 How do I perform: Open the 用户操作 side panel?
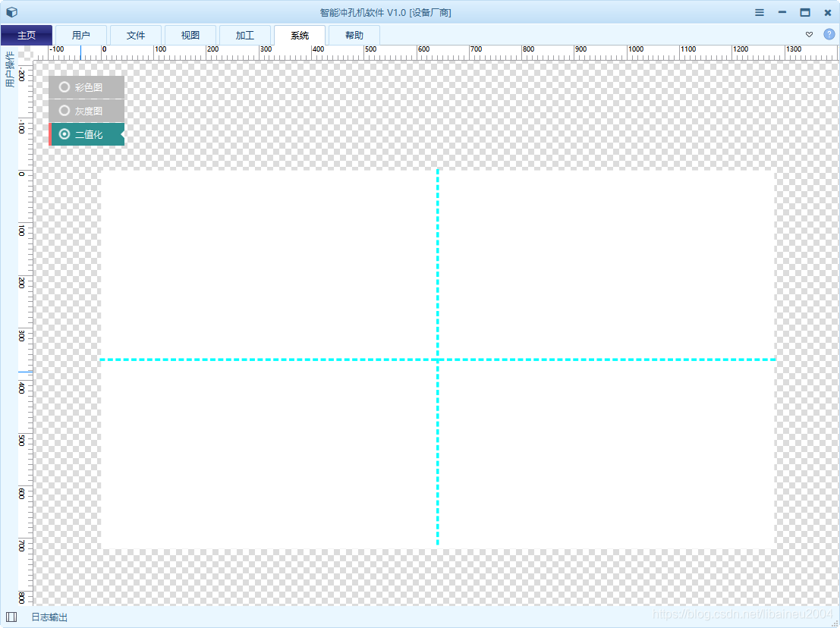tap(9, 68)
